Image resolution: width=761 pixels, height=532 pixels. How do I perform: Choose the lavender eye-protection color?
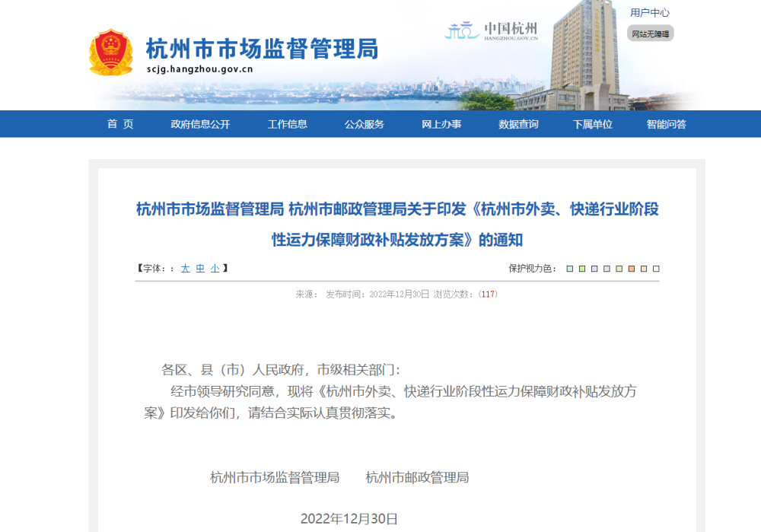(x=594, y=269)
